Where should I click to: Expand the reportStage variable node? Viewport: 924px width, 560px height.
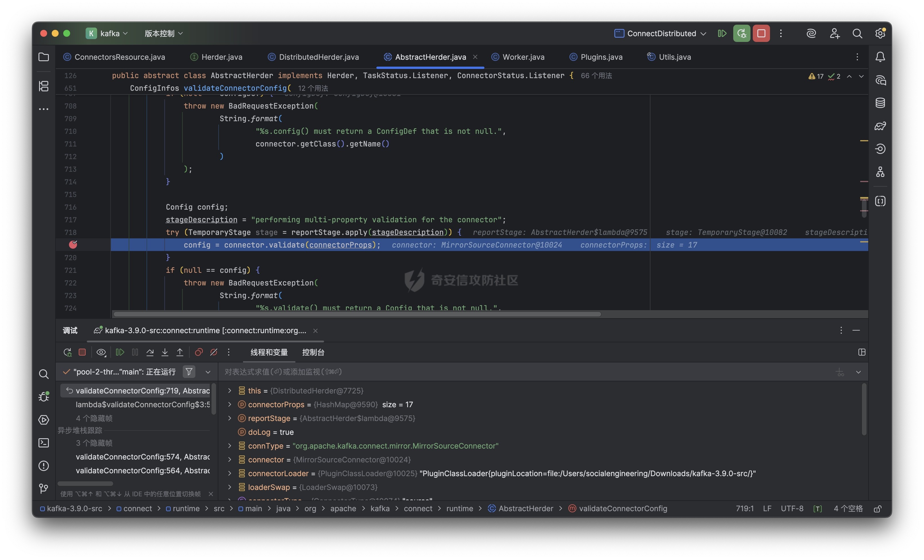[230, 418]
